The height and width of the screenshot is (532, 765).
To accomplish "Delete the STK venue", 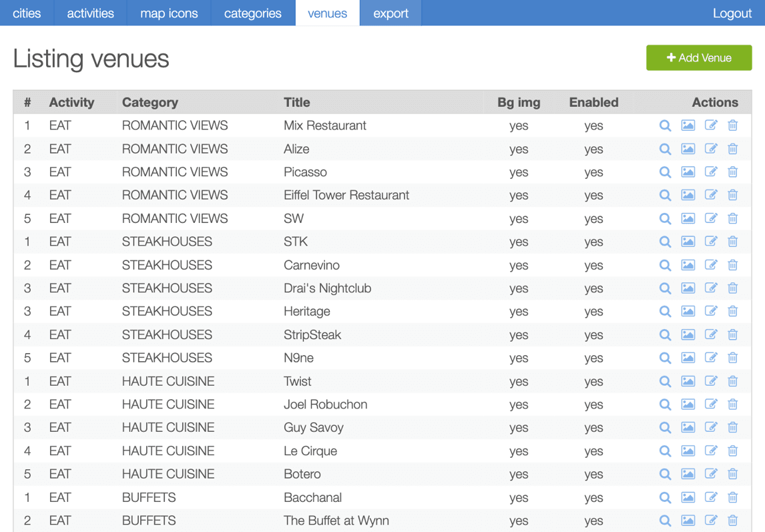I will click(x=733, y=242).
